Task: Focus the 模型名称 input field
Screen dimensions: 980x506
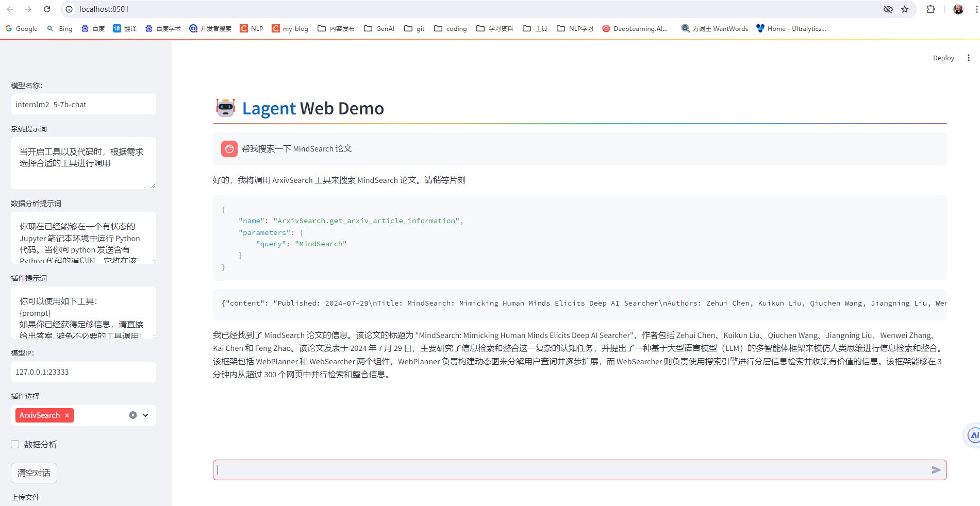Action: click(84, 104)
